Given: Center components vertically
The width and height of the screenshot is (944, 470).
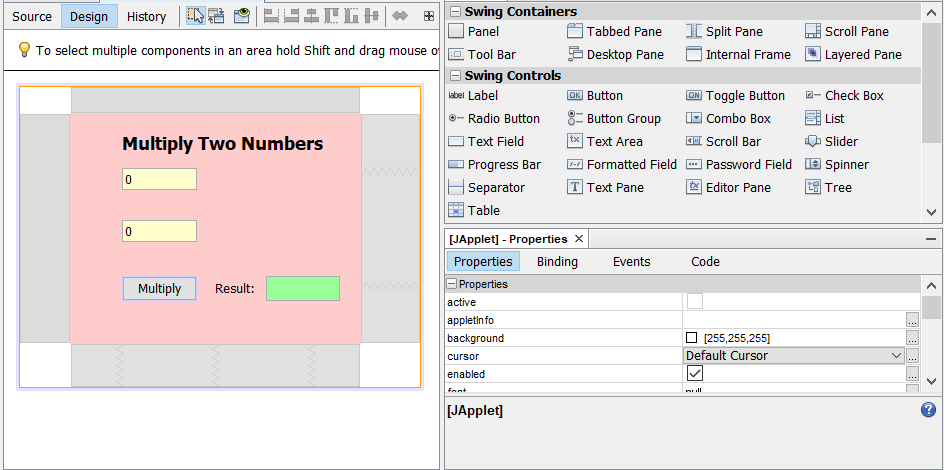Looking at the screenshot, I should pos(371,16).
